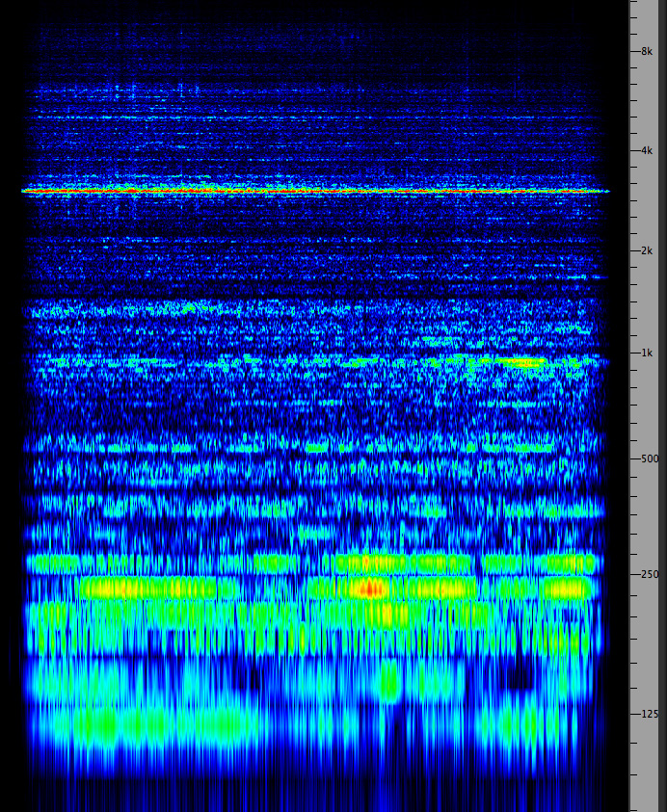Viewport: 667px width, 812px height.
Task: Click the green blob at bottom-left near 125 Hz
Action: (x=96, y=724)
